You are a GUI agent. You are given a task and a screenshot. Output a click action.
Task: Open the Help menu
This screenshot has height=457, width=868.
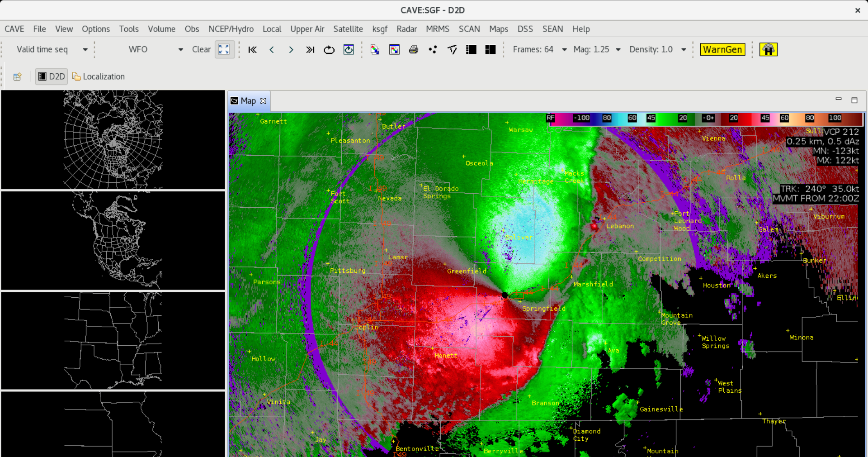coord(581,29)
